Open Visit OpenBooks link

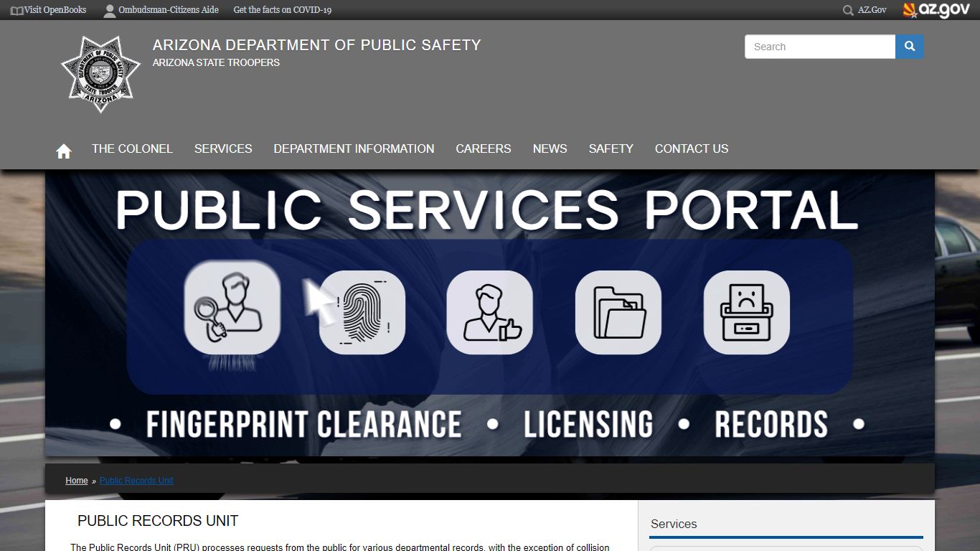point(55,10)
